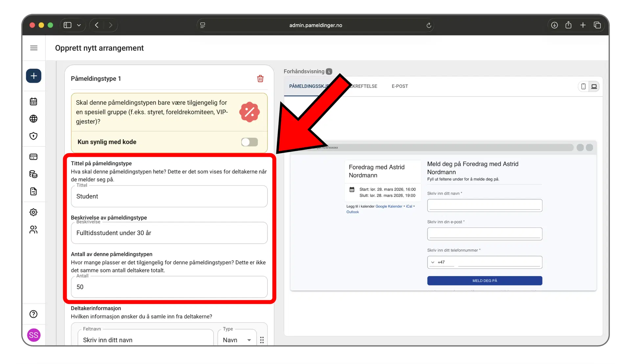Screen dimensions: 631x364
Task: Click the settings gear in sidebar
Action: click(x=34, y=212)
